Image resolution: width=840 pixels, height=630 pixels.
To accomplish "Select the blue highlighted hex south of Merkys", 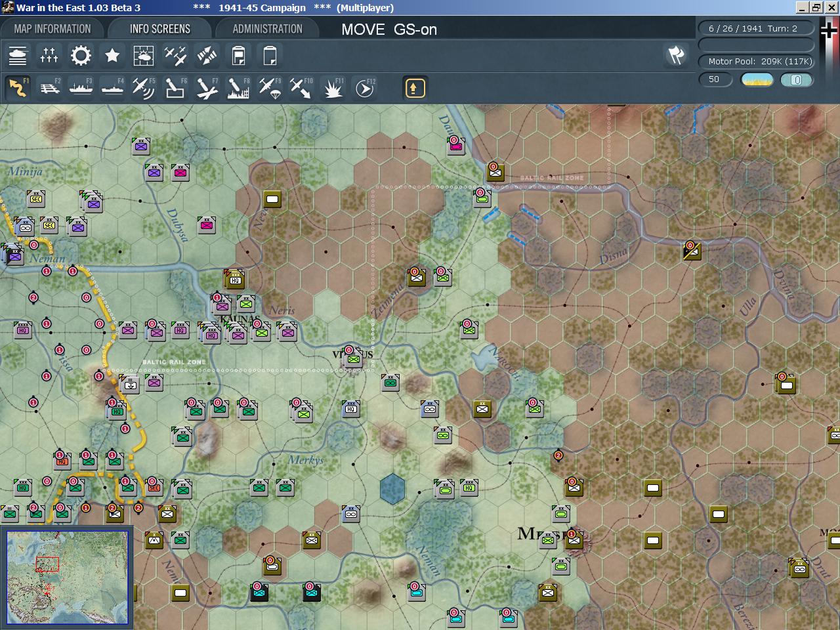I will [392, 489].
